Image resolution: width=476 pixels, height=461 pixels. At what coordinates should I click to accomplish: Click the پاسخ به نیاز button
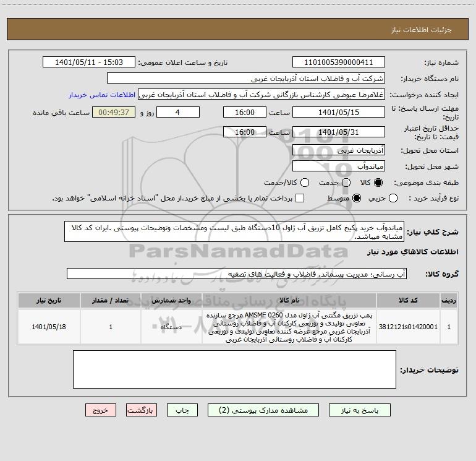(359, 410)
